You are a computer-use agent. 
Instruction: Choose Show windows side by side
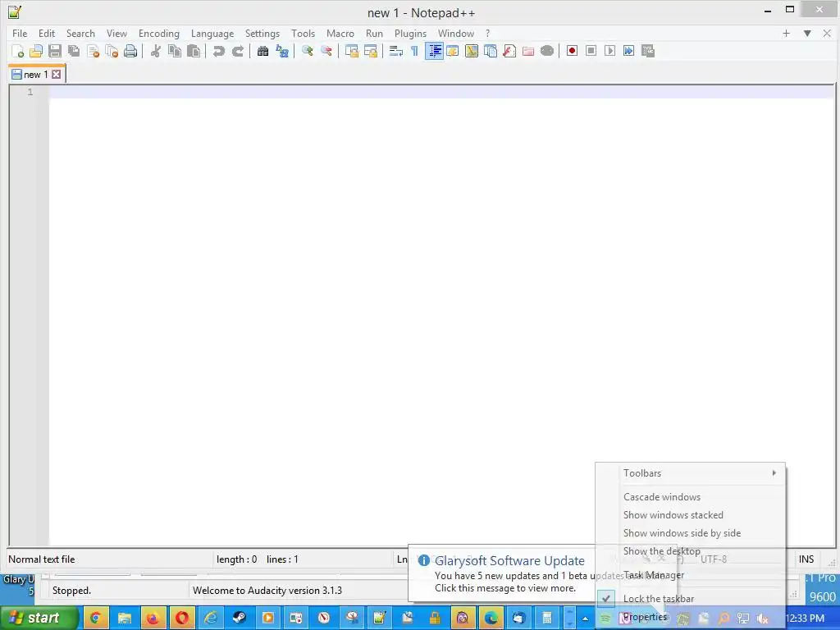pos(691,533)
